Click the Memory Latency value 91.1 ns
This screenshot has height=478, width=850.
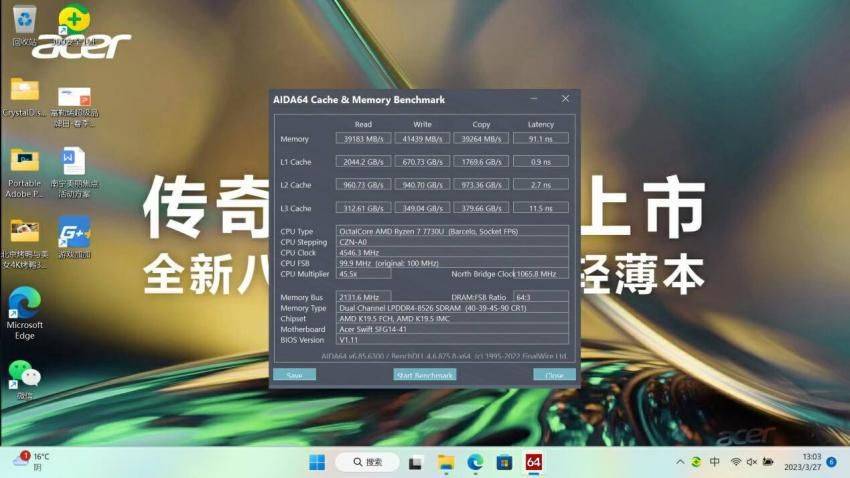click(x=540, y=139)
